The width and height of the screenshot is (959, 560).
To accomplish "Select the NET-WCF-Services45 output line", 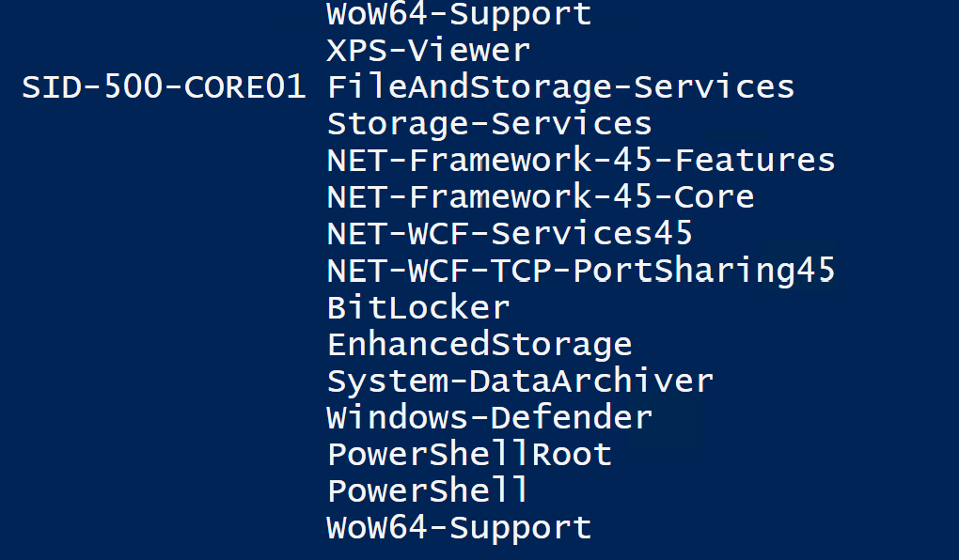I will [x=510, y=234].
